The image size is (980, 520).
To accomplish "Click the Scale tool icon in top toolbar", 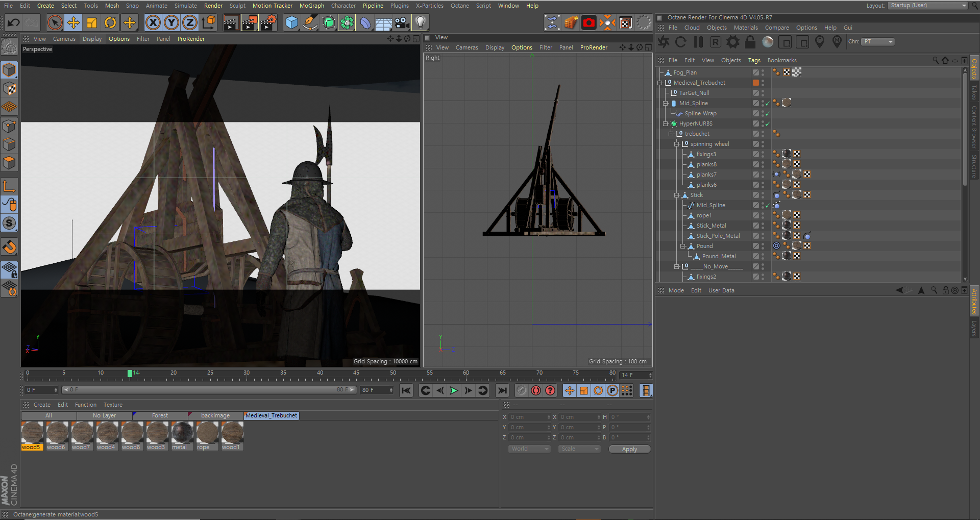I will 92,22.
